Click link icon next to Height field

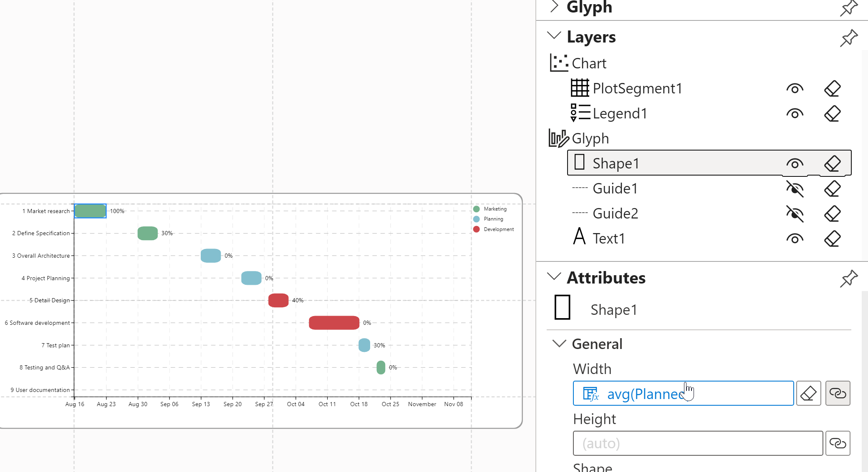pos(838,443)
